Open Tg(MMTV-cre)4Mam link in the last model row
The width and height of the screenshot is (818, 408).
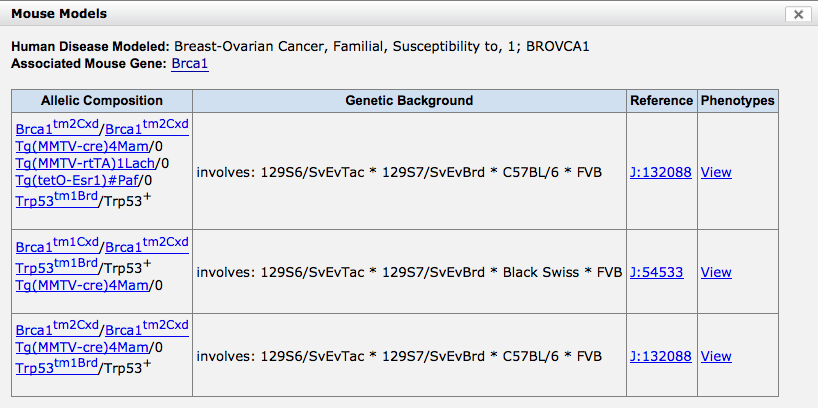[x=82, y=346]
